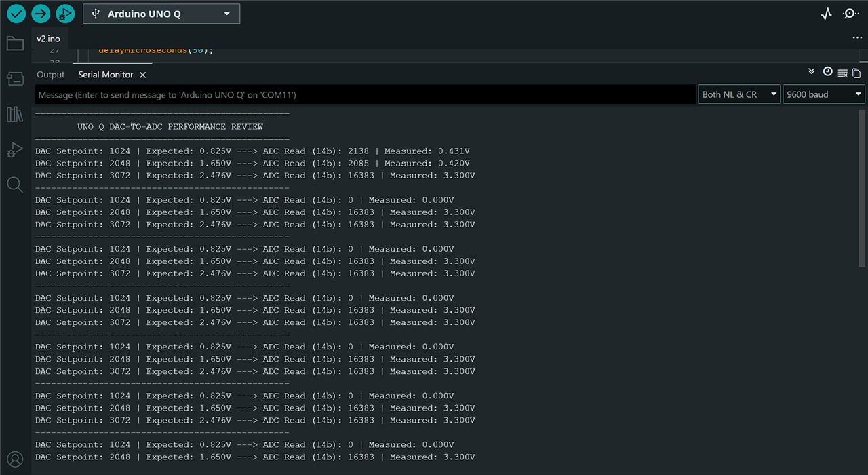Switch to the Output tab

pyautogui.click(x=50, y=75)
